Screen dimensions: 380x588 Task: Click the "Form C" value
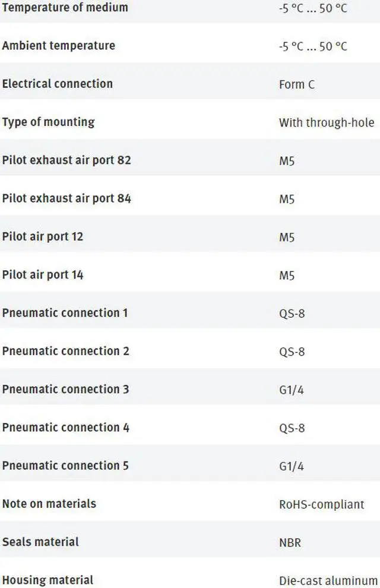coord(296,84)
